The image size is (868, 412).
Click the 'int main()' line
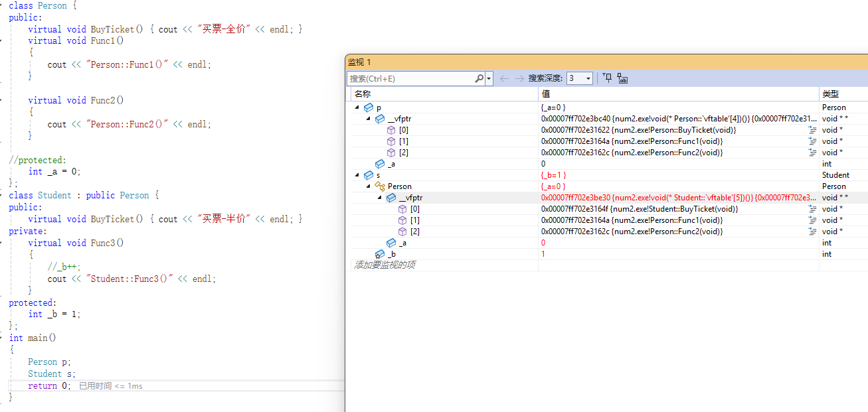33,338
